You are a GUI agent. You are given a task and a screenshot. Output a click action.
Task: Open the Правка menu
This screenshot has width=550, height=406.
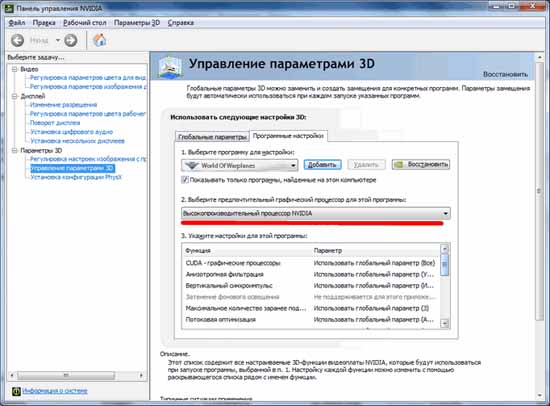tap(44, 23)
